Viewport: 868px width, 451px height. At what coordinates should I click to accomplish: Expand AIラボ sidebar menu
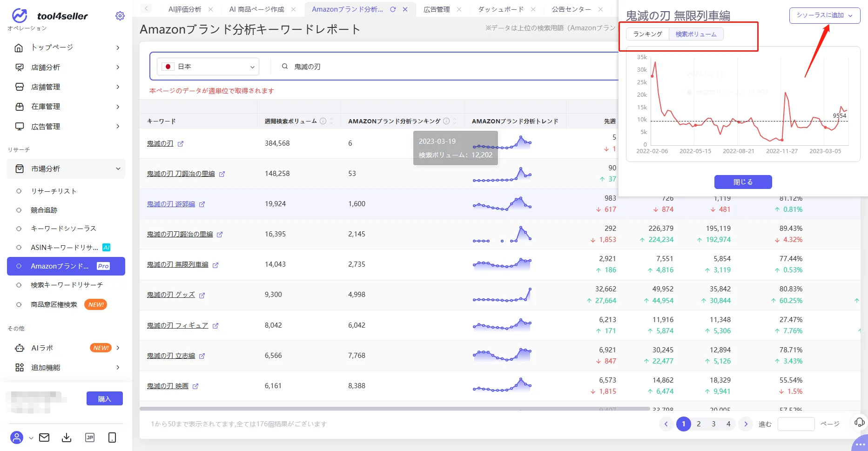click(66, 348)
